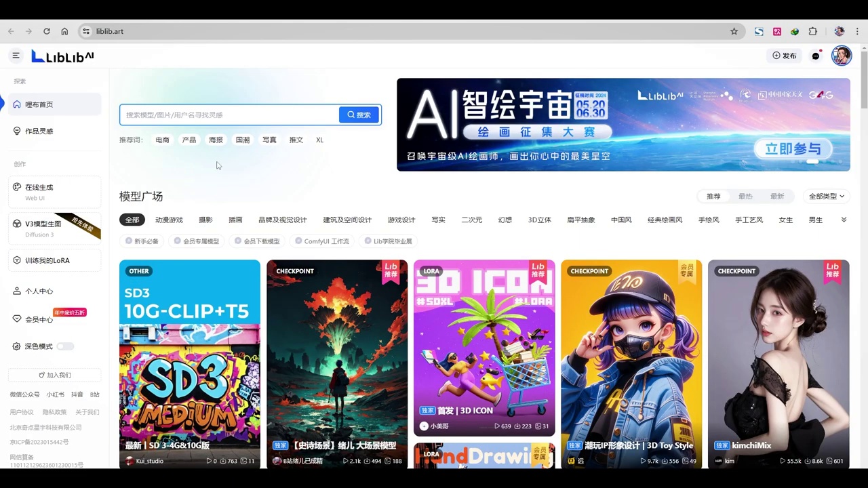The width and height of the screenshot is (868, 488).
Task: Click the blue 搜索 button
Action: point(359,115)
